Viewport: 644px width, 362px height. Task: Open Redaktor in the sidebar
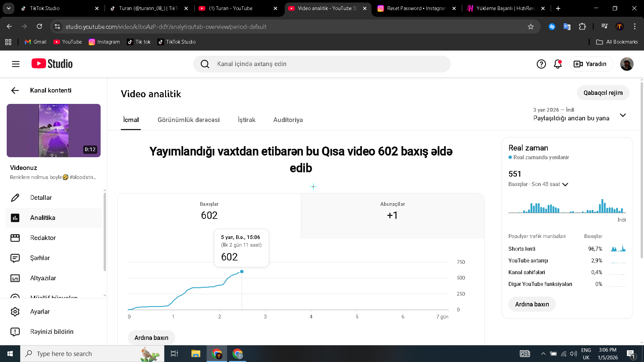[53, 238]
